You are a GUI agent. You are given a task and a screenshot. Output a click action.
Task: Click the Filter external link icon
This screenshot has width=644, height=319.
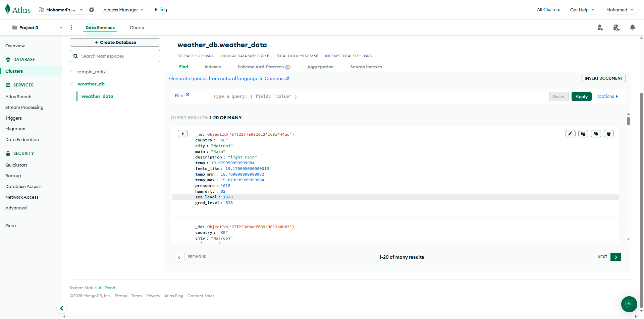point(187,95)
